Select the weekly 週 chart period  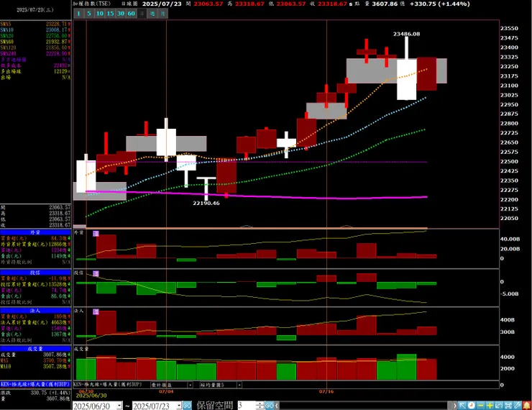152,14
